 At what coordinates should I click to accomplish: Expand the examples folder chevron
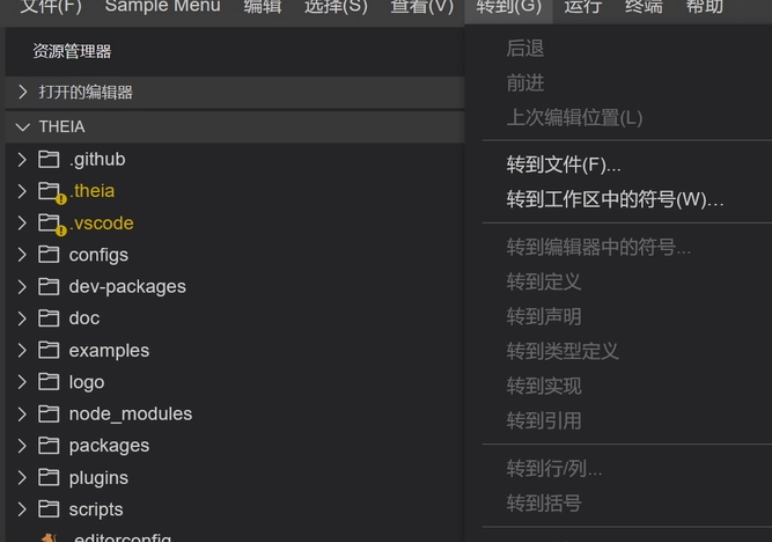pos(22,350)
